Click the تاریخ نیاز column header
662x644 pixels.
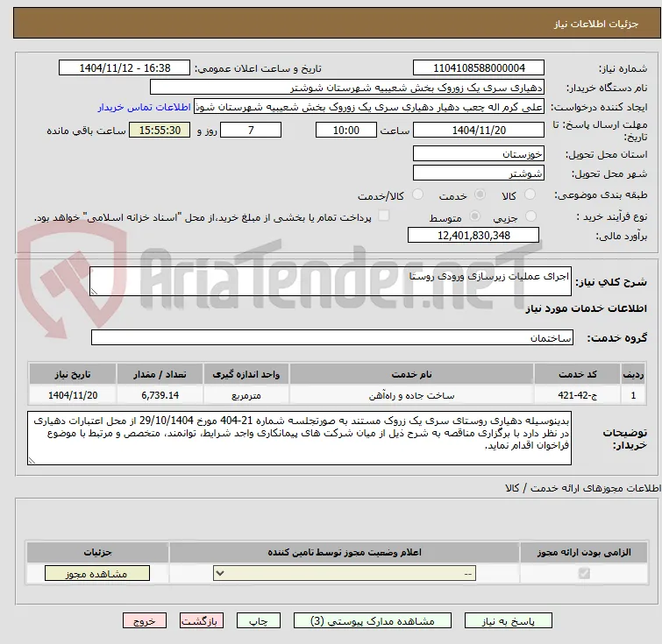pos(73,374)
